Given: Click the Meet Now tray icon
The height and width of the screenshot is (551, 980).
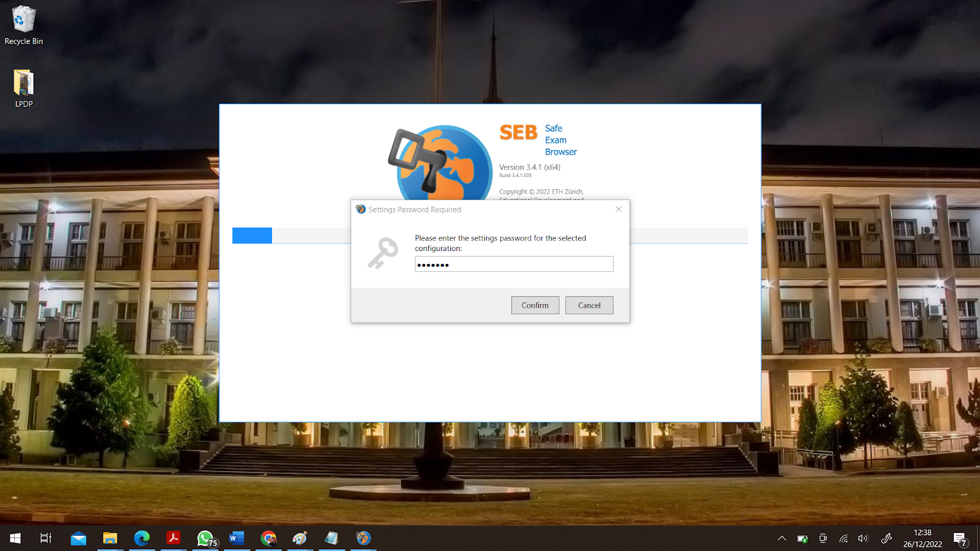Looking at the screenshot, I should [823, 539].
